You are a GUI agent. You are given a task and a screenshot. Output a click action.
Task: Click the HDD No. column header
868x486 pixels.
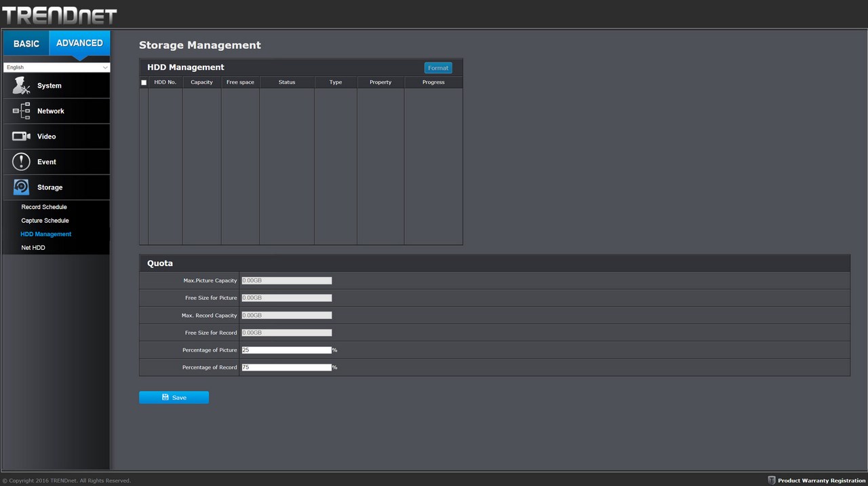coord(165,82)
